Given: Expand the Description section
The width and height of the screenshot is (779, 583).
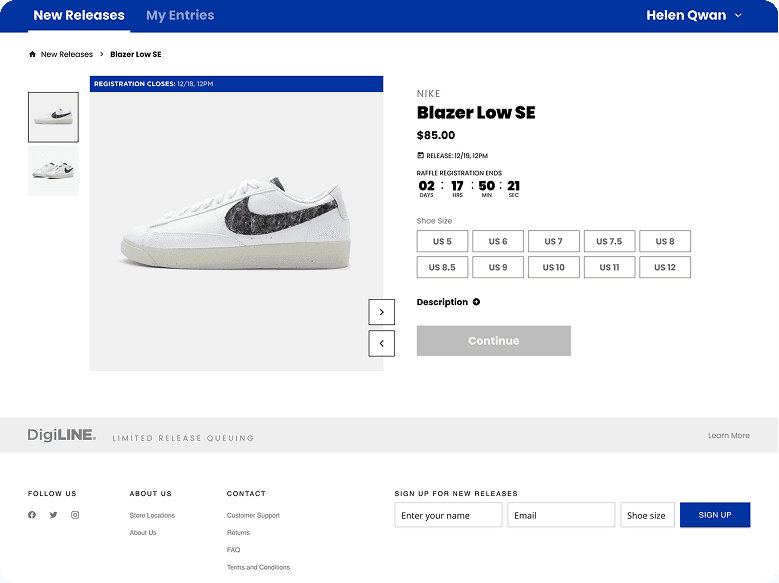Looking at the screenshot, I should pyautogui.click(x=443, y=302).
